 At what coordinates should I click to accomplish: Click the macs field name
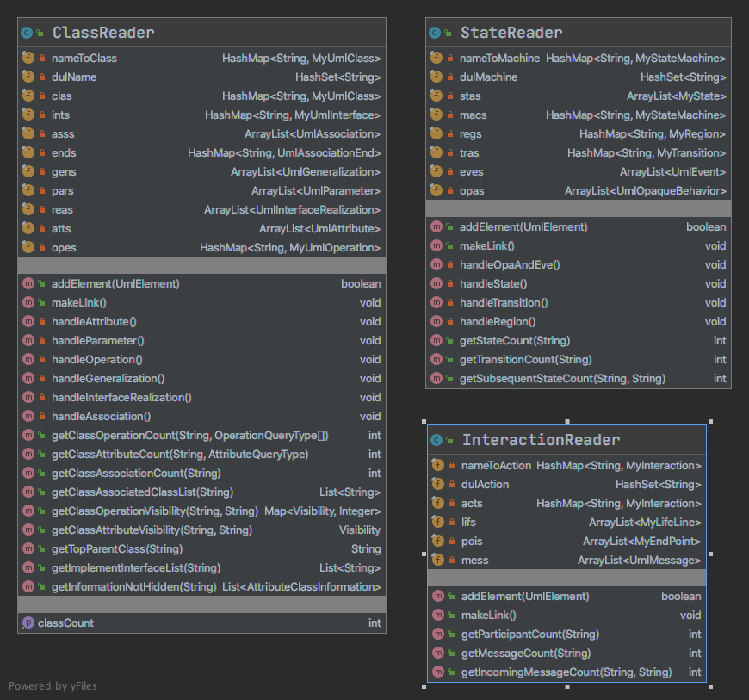[473, 115]
